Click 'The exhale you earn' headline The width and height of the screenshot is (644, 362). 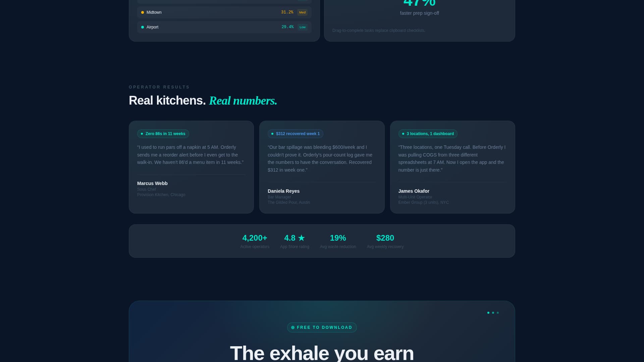(322, 353)
